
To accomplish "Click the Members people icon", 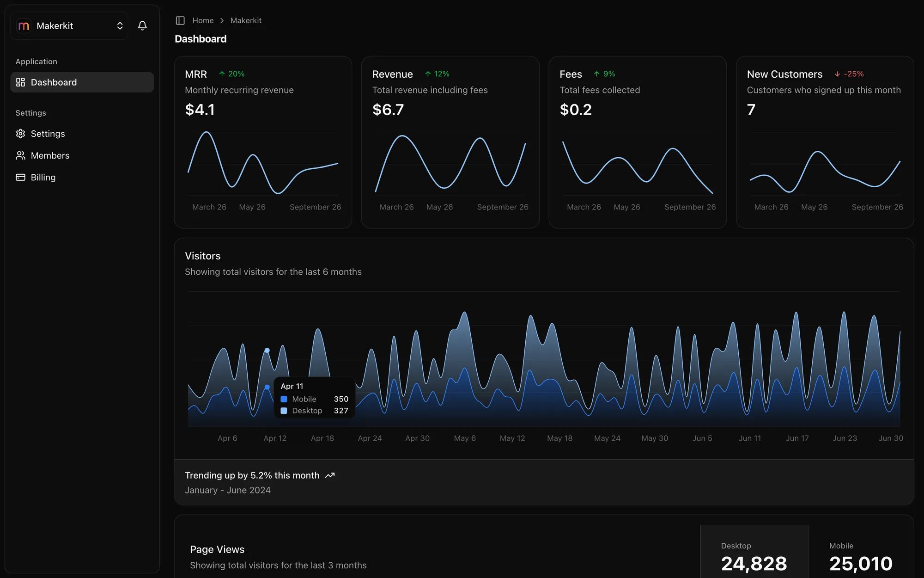I will tap(20, 155).
